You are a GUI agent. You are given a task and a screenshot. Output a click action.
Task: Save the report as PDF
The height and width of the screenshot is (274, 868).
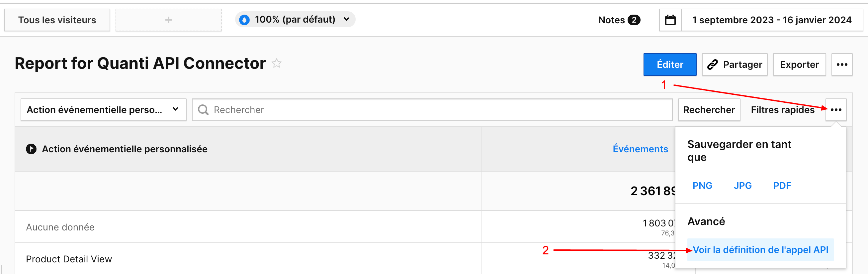(782, 186)
